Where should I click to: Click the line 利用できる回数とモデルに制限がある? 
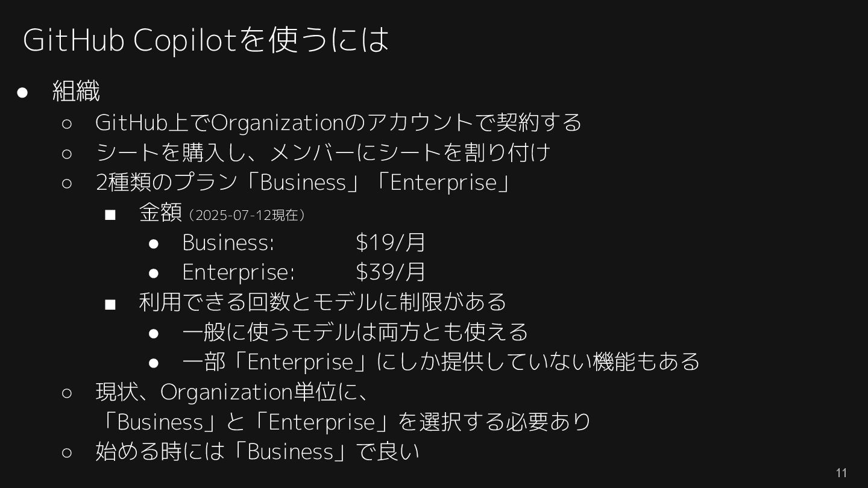pos(322,302)
